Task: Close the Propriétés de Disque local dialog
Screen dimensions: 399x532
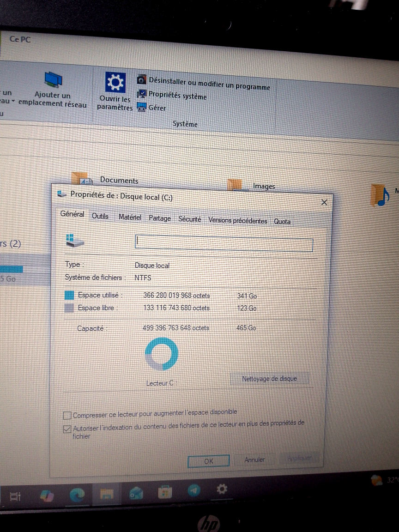Action: pyautogui.click(x=324, y=202)
